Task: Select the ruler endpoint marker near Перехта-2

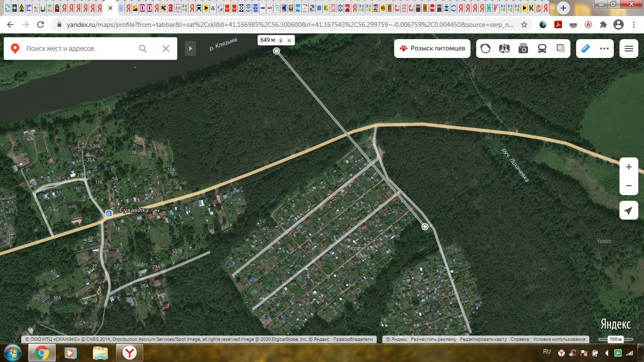Action: click(425, 227)
